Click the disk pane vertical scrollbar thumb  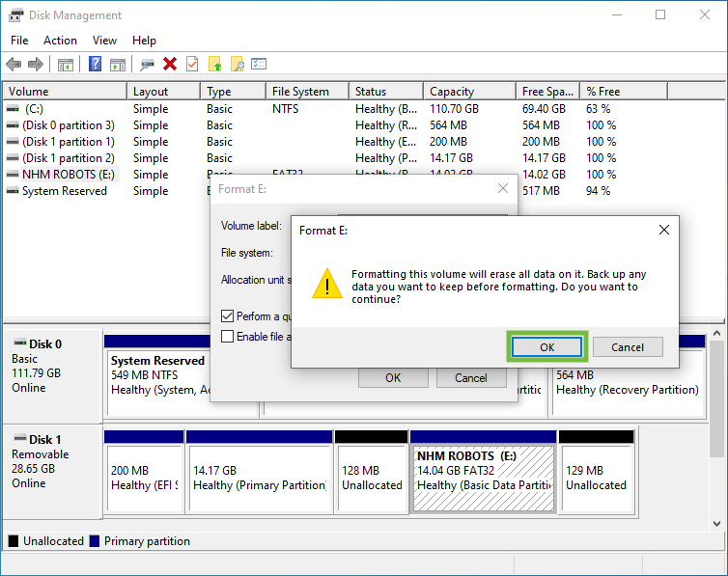[716, 398]
